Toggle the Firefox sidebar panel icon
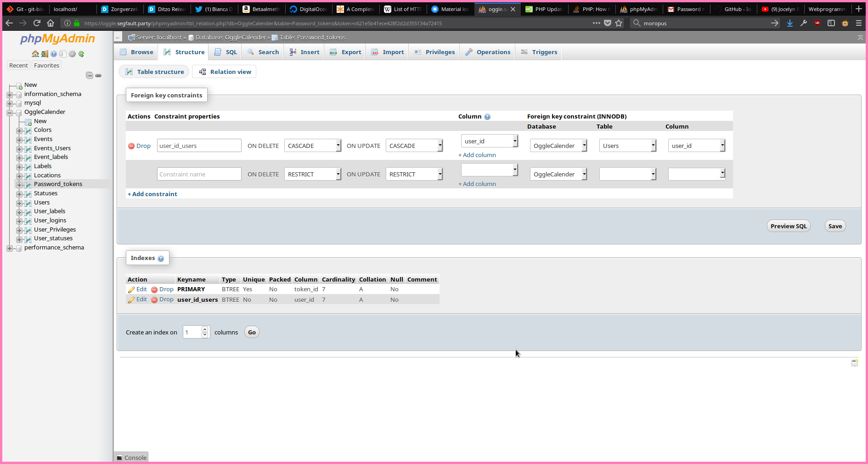 point(831,23)
